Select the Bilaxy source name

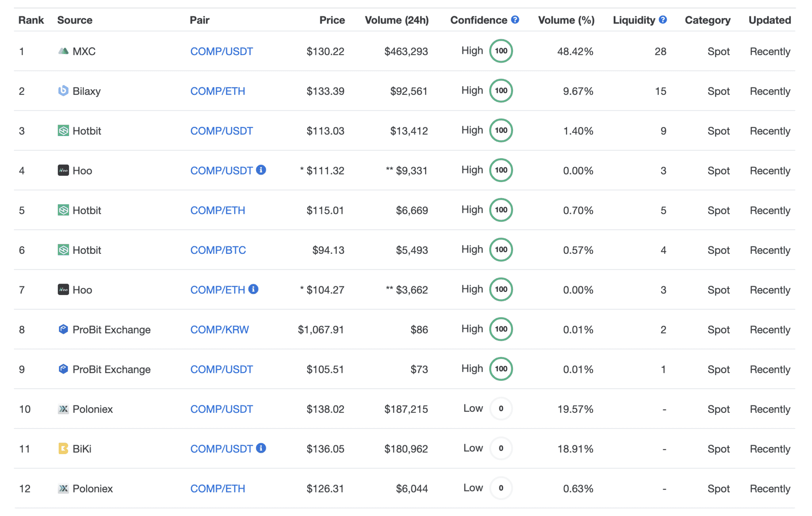87,91
